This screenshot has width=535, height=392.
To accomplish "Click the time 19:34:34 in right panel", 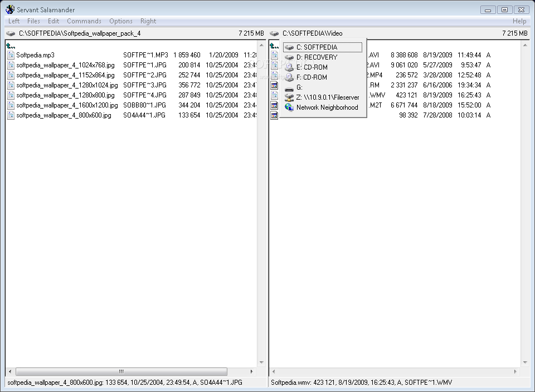I will pos(469,85).
